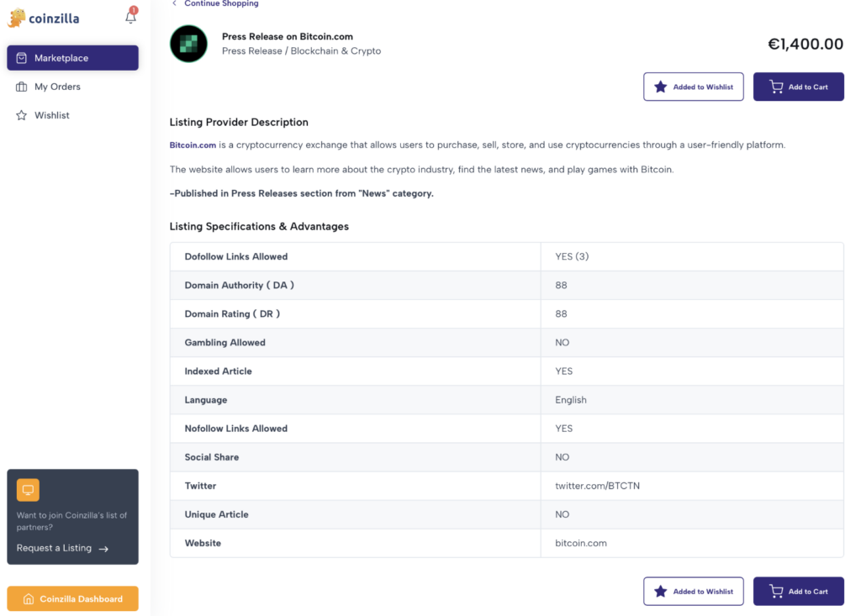861x616 pixels.
Task: Click the €1,400.00 price
Action: point(805,44)
